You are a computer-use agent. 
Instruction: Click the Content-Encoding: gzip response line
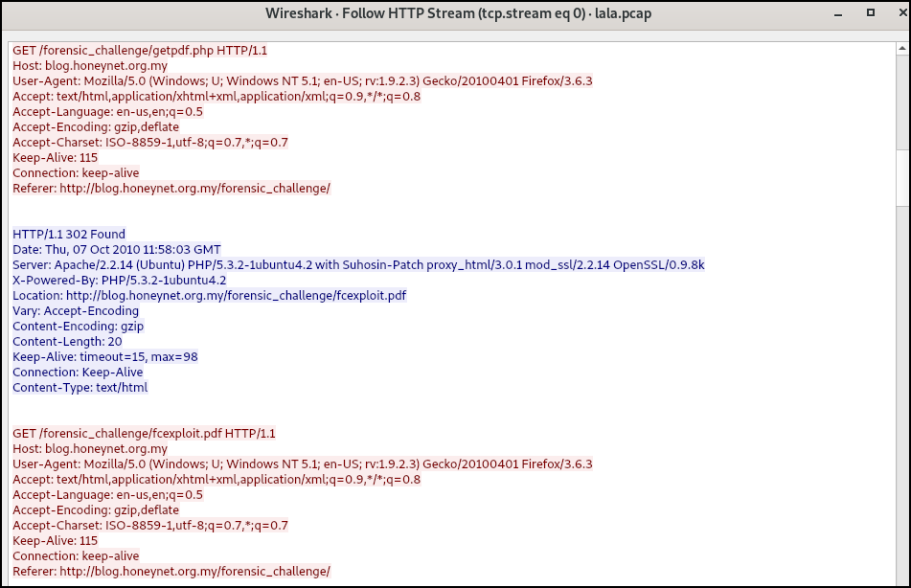point(78,327)
